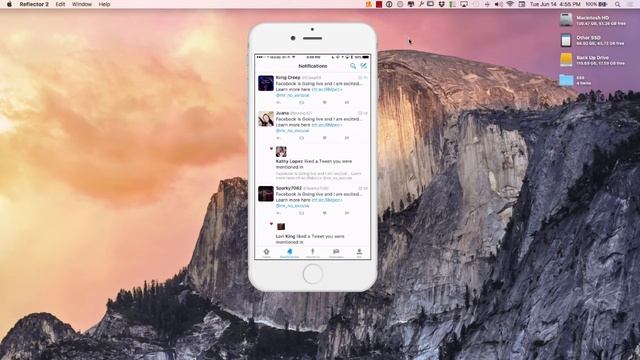
Task: Click the battery status in menu bar
Action: pyautogui.click(x=596, y=4)
